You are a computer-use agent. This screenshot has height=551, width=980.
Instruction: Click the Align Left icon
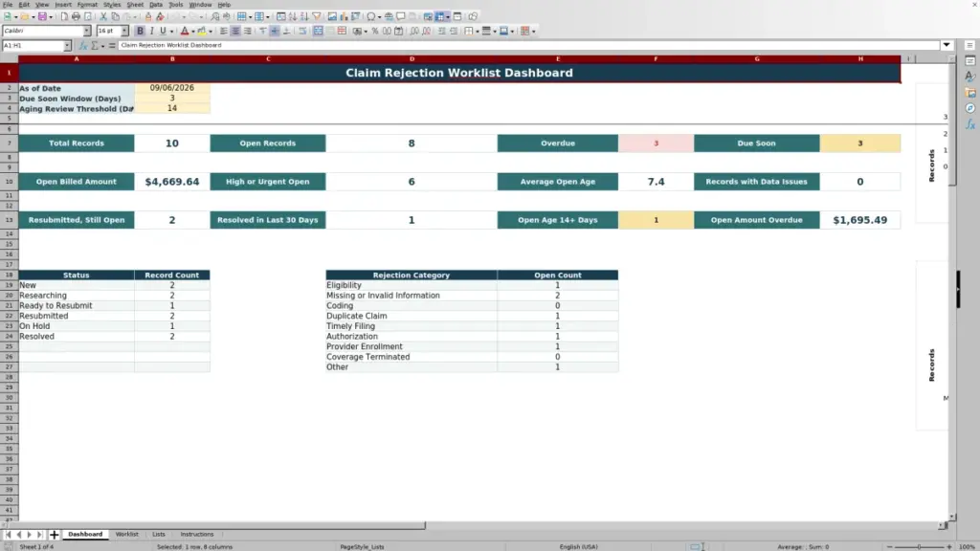coord(224,32)
